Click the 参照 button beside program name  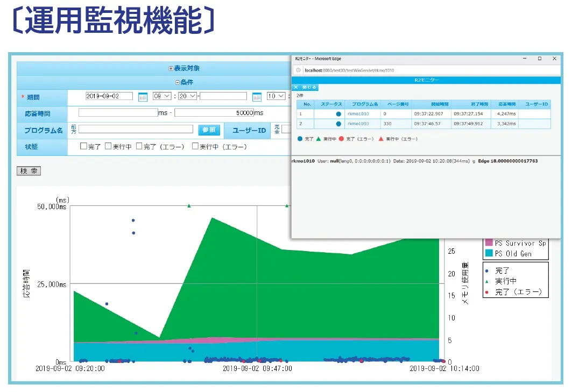click(x=209, y=130)
